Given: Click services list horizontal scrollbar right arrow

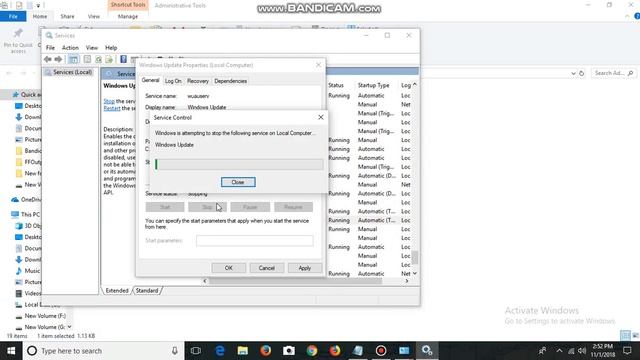Looking at the screenshot, I should [407, 281].
